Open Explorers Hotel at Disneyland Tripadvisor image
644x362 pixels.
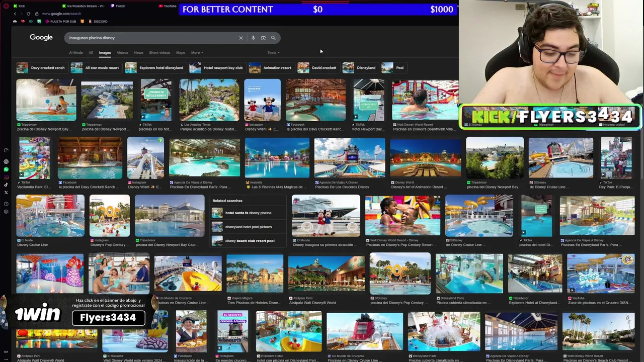click(535, 275)
